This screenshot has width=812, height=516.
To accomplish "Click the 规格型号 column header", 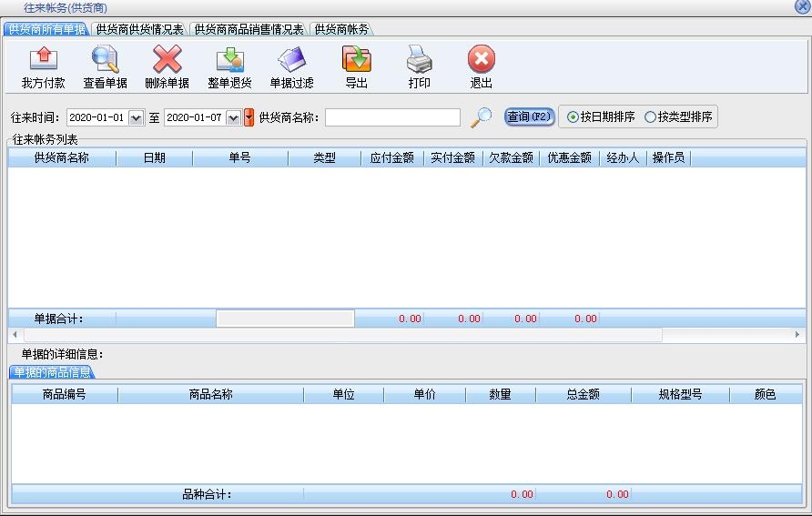I will [681, 394].
